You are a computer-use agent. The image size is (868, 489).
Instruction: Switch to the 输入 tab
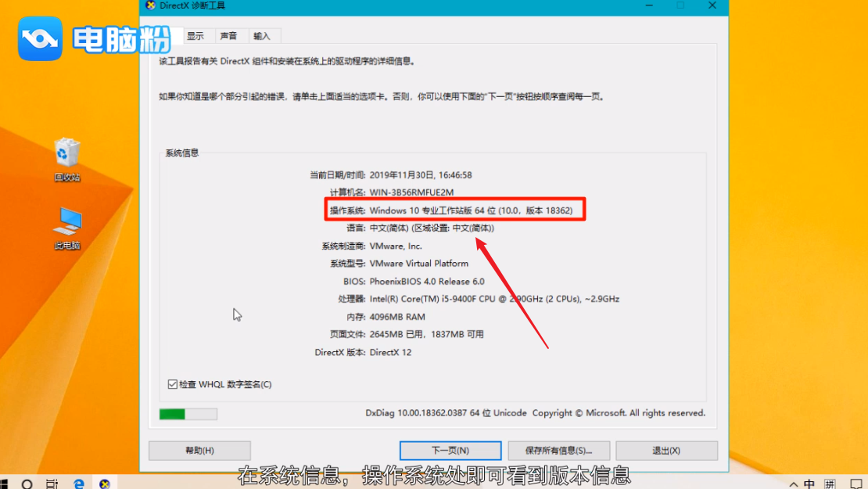pos(262,36)
